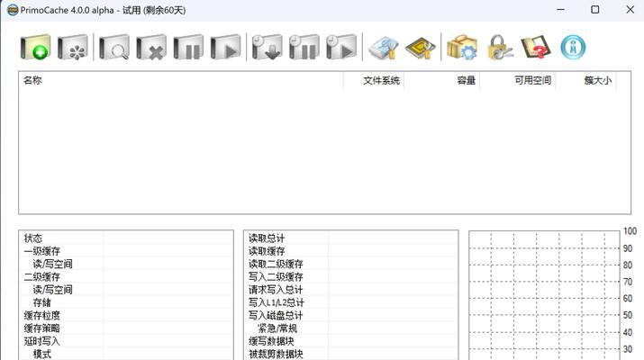This screenshot has width=644, height=360.
Task: Sort by the 文件系统 column header
Action: pyautogui.click(x=374, y=80)
